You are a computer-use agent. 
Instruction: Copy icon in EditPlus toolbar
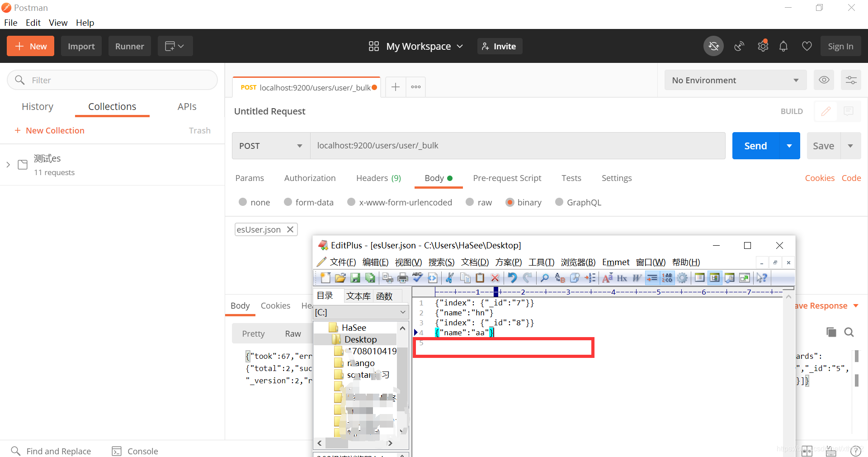[465, 278]
